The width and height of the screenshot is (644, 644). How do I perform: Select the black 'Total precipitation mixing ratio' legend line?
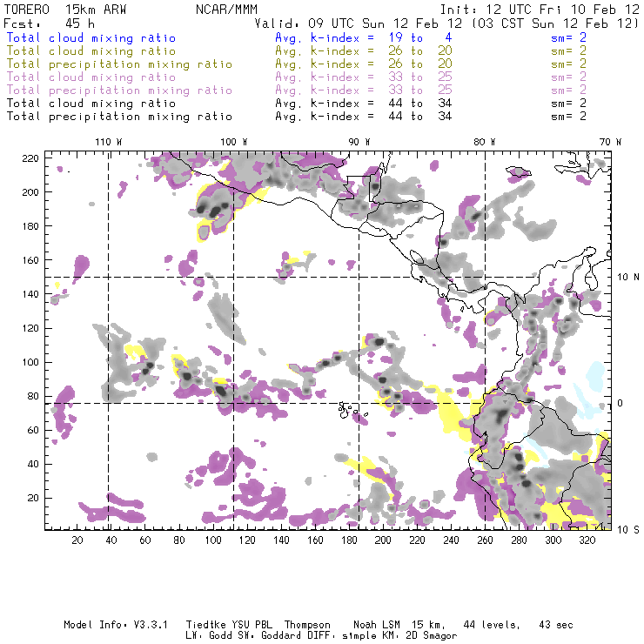119,117
